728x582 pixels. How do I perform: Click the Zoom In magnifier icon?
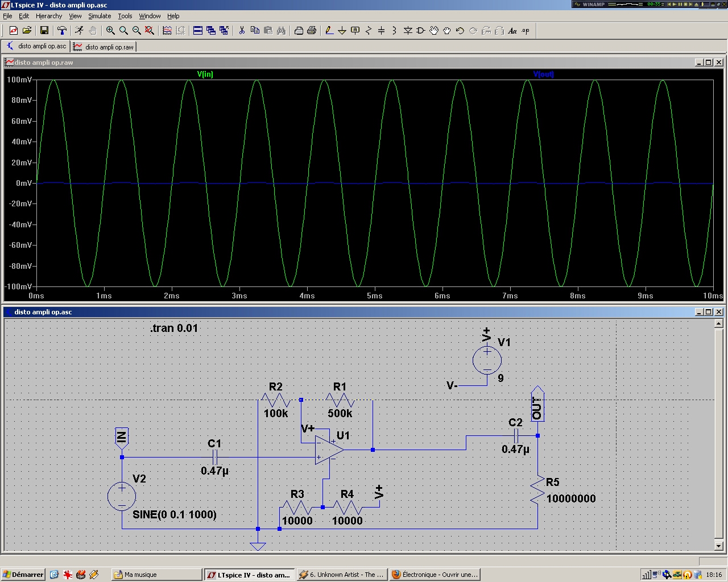coord(110,31)
